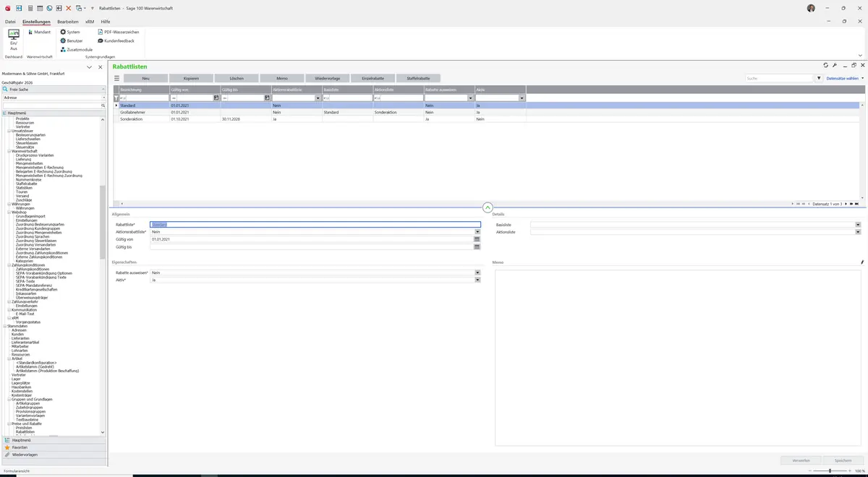Click the navigation tree vertical scrollbar
The height and width of the screenshot is (477, 868).
[x=103, y=220]
